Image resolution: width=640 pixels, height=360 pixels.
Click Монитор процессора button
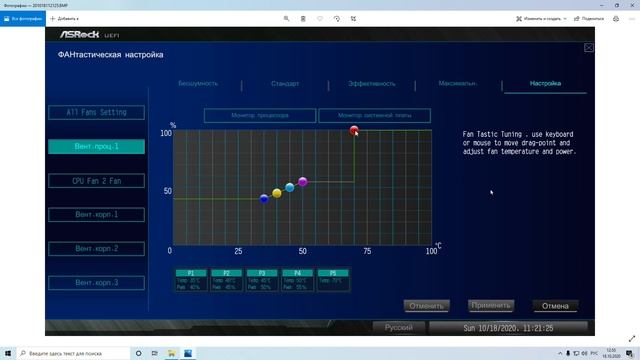[260, 116]
